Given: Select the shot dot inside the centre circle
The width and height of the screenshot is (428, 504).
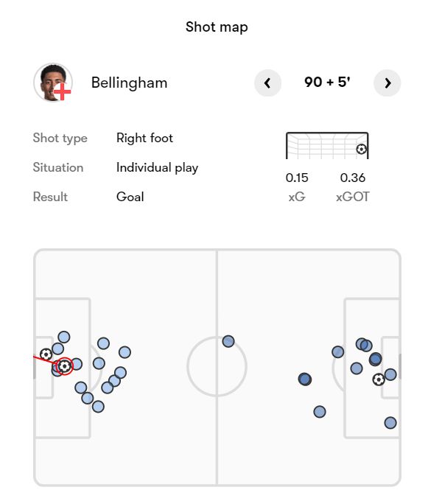Looking at the screenshot, I should point(228,341).
